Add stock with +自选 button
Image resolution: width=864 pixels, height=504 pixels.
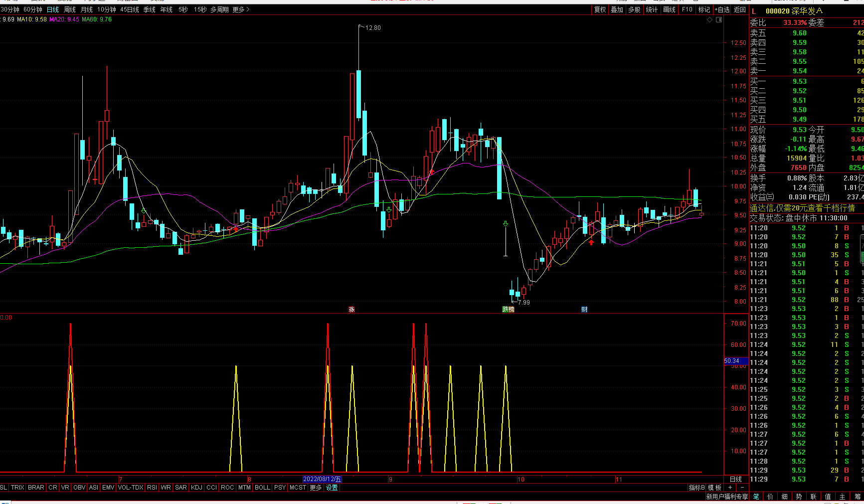tap(722, 9)
